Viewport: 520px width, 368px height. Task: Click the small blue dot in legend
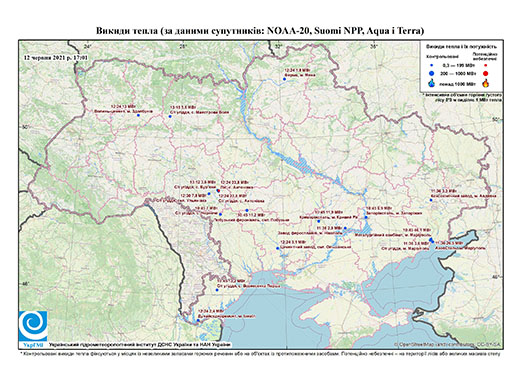tap(431, 65)
